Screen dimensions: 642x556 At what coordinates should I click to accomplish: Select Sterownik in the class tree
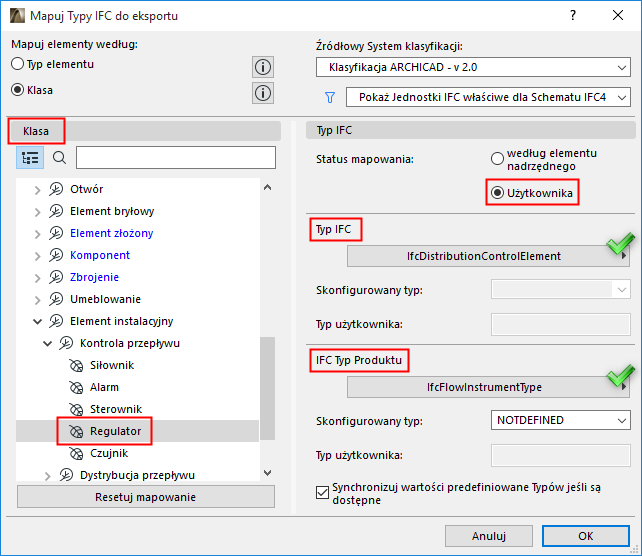(x=116, y=409)
